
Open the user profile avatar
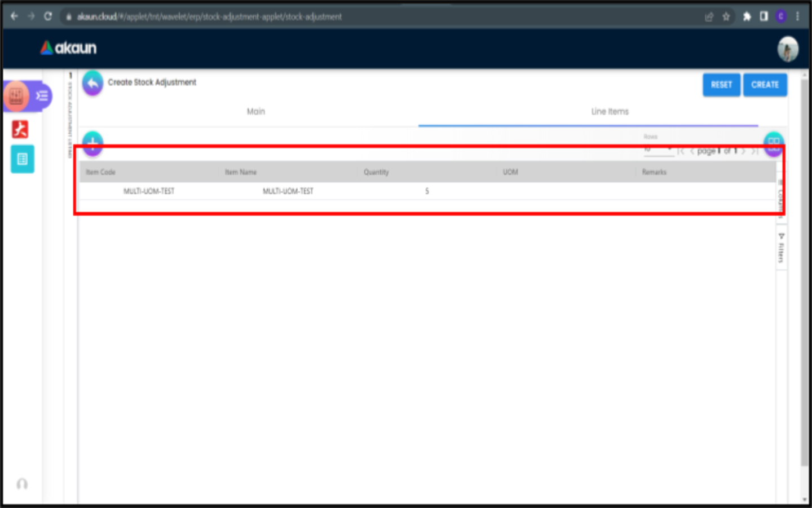click(788, 49)
